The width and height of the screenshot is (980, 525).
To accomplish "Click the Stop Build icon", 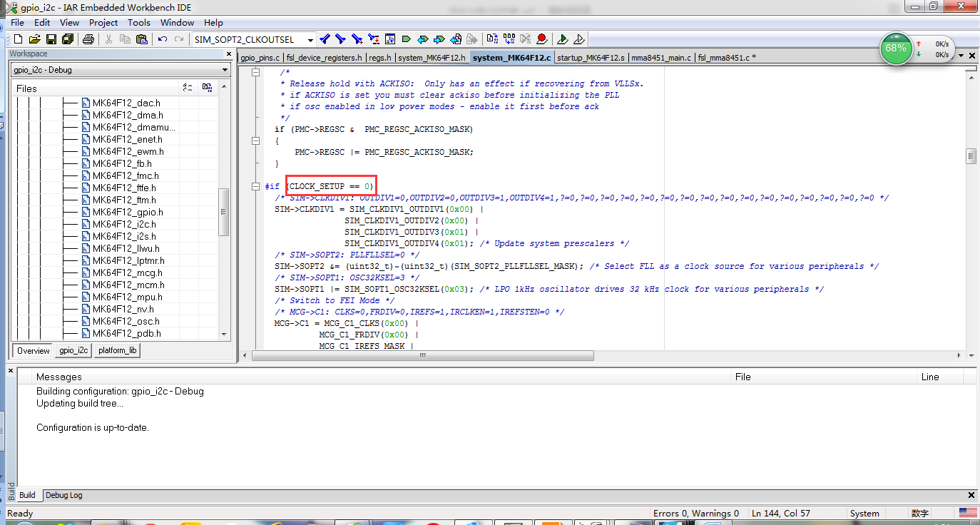I will click(x=526, y=39).
